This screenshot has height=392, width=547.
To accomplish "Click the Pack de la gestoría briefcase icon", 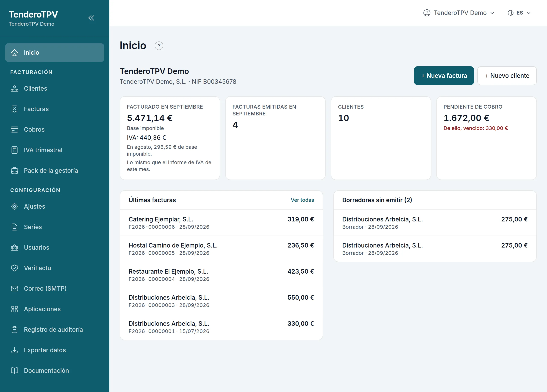I will point(15,171).
